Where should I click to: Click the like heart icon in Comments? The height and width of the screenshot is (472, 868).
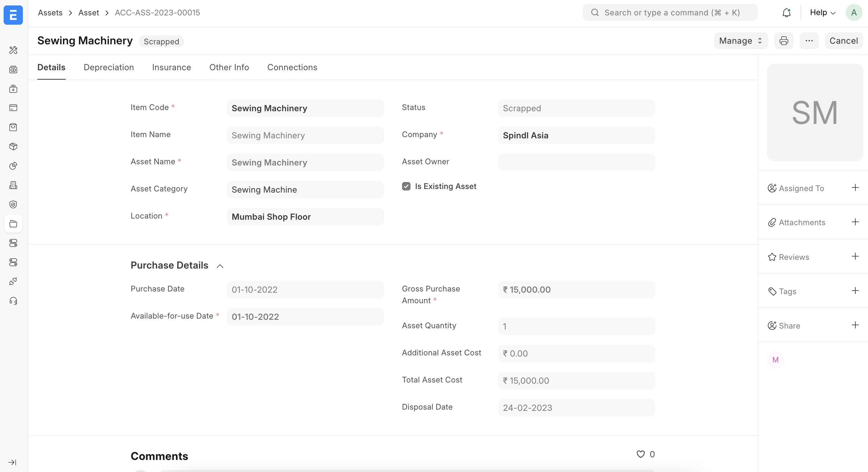[640, 454]
